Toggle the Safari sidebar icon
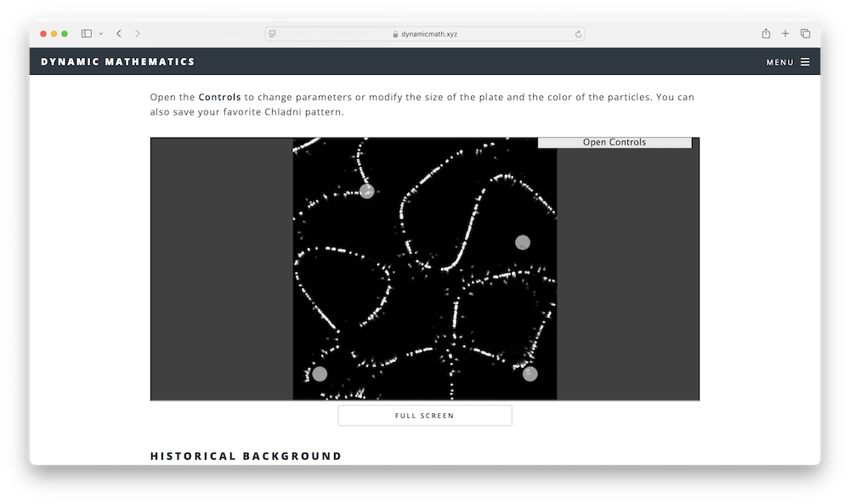 [86, 34]
